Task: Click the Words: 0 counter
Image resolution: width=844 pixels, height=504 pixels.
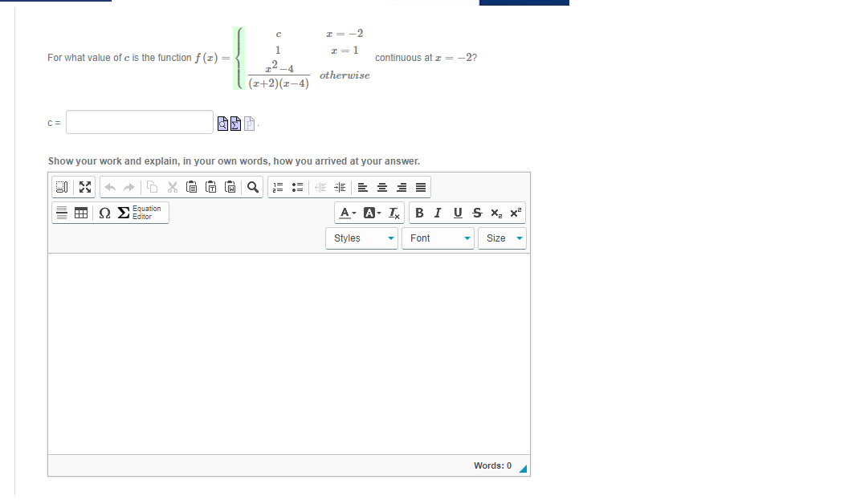Action: 492,465
